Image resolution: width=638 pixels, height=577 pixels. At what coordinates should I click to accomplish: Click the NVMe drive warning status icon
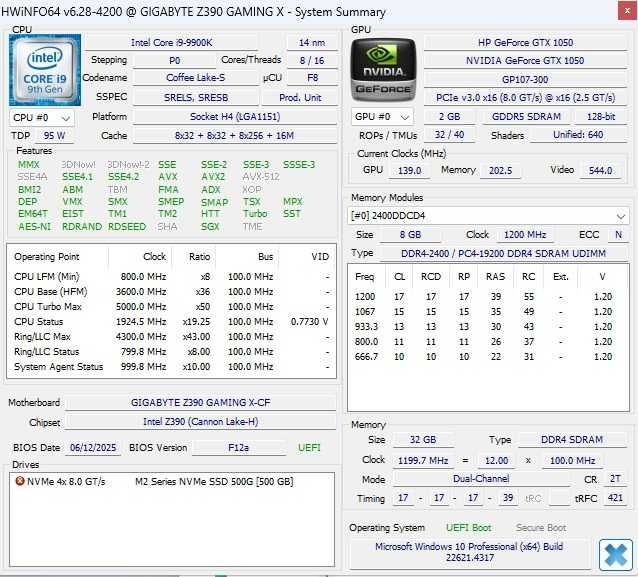[x=20, y=481]
